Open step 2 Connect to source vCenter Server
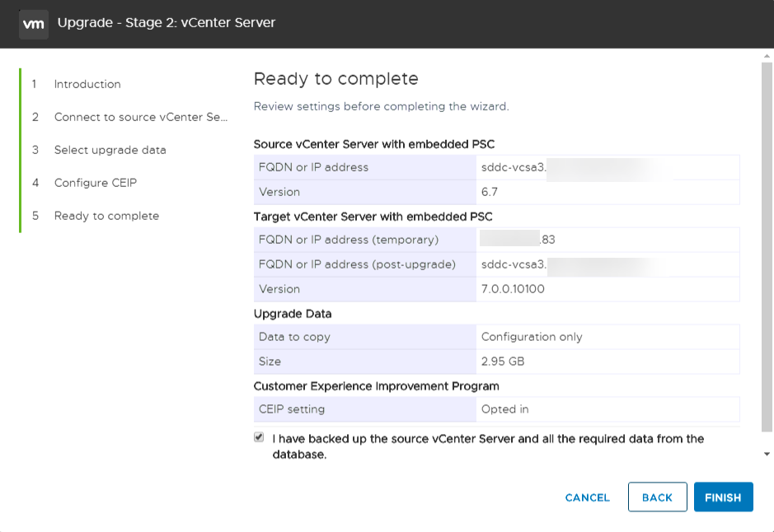This screenshot has height=532, width=774. [141, 117]
